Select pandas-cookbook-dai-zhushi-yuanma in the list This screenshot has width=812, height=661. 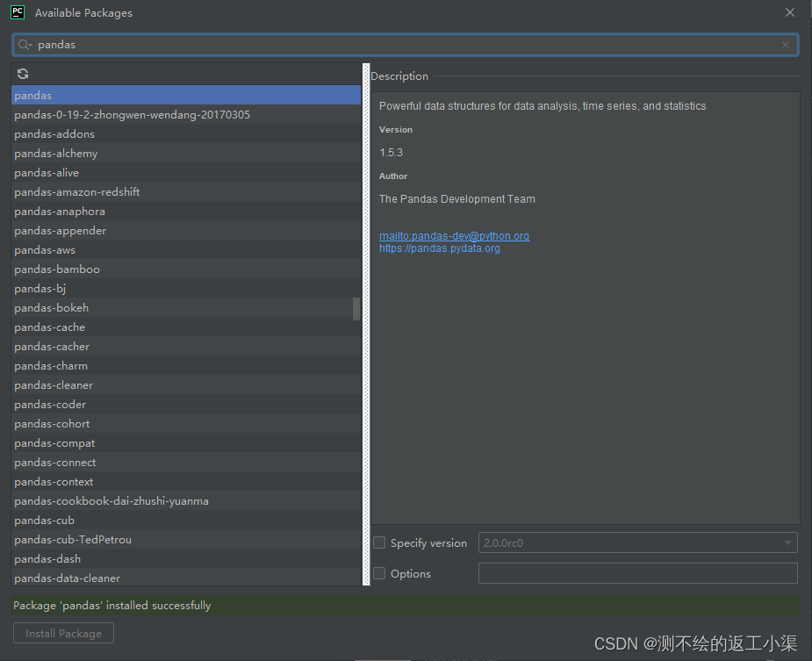[x=186, y=501]
